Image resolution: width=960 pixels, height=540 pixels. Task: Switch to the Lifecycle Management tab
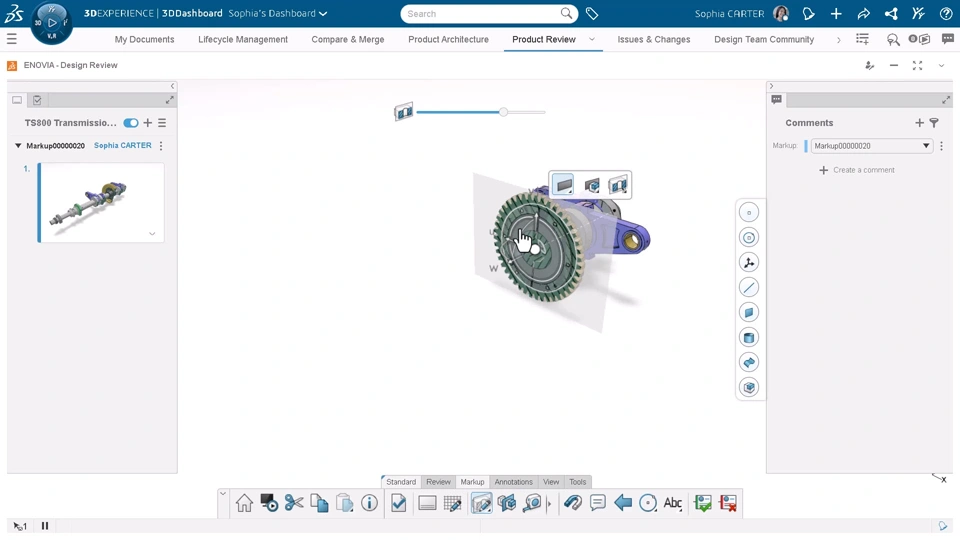(242, 39)
